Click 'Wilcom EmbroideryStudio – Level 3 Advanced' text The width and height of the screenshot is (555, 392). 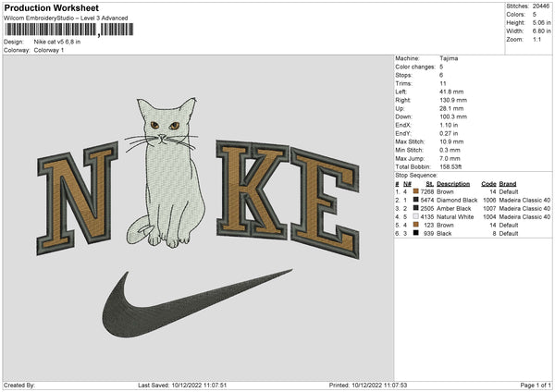[x=66, y=18]
